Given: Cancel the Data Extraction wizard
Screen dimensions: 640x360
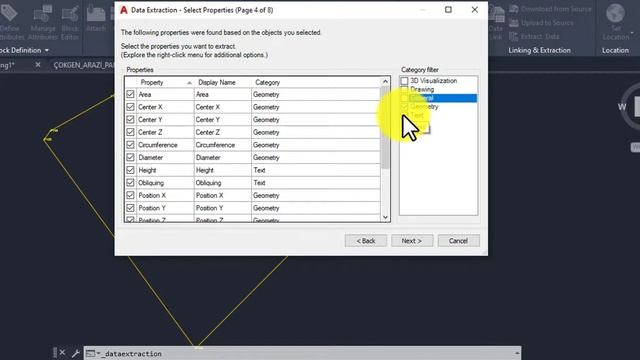Looking at the screenshot, I should (458, 241).
